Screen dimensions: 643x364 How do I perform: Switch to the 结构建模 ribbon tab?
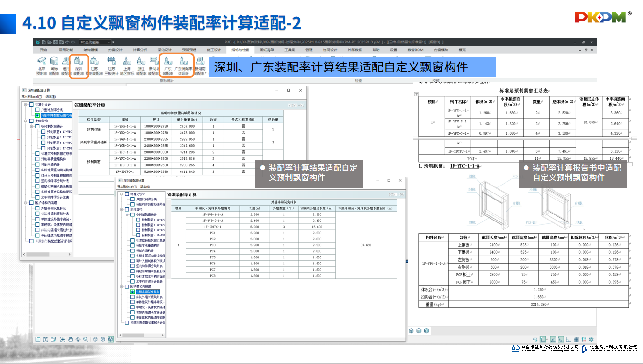tap(91, 50)
